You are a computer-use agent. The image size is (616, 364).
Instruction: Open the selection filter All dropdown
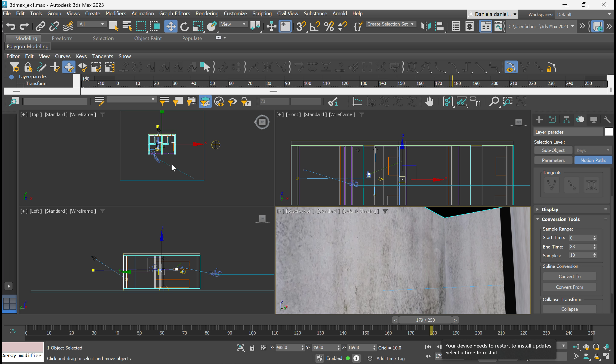92,24
